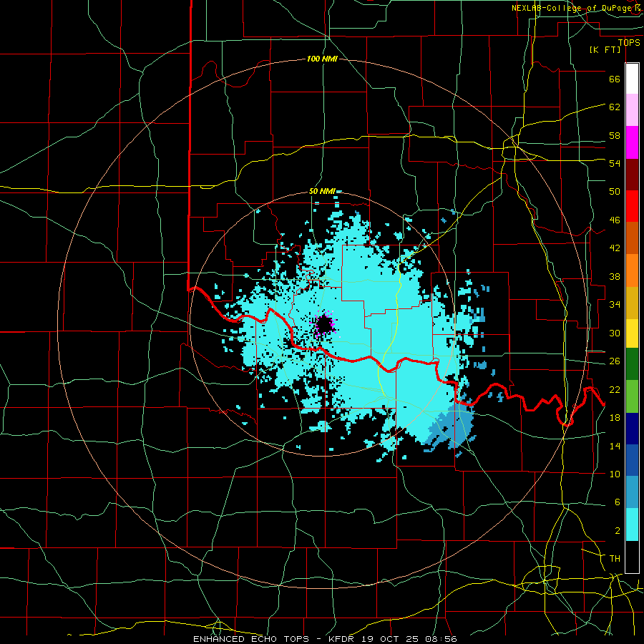The image size is (644, 644).
Task: Click the dark orange swatch above 42
Action: [x=632, y=238]
